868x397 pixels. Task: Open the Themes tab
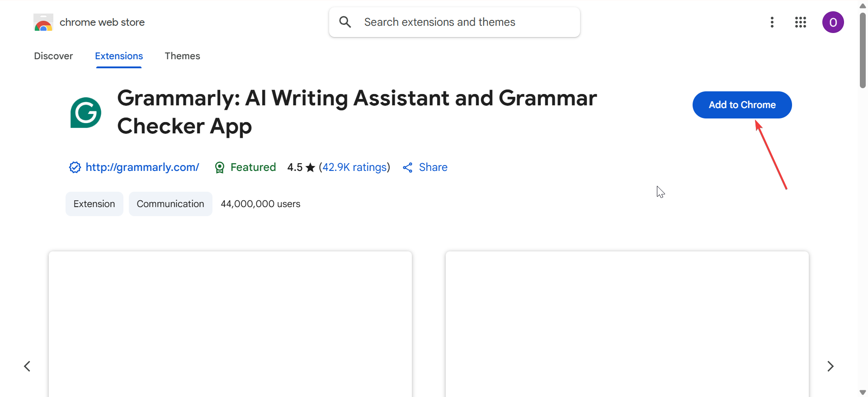click(x=182, y=56)
